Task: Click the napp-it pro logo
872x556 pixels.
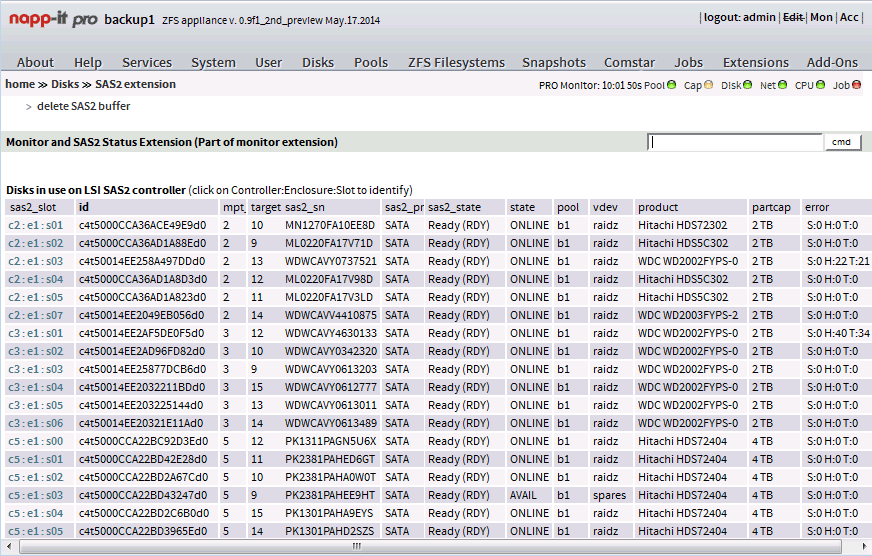Action: tap(53, 19)
